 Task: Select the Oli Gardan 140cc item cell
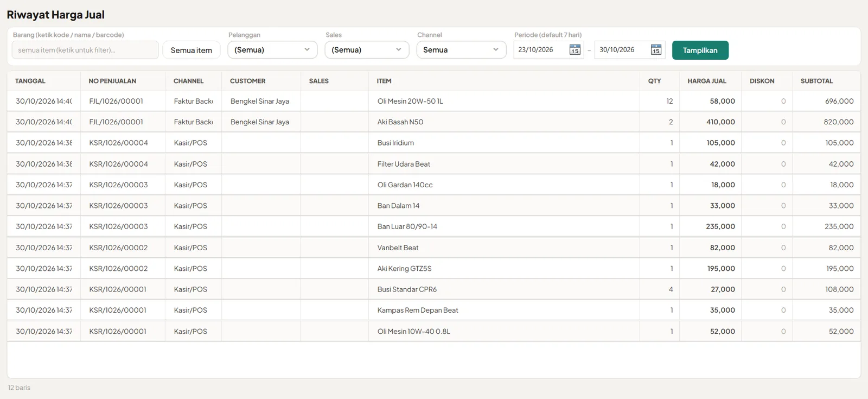(504, 185)
